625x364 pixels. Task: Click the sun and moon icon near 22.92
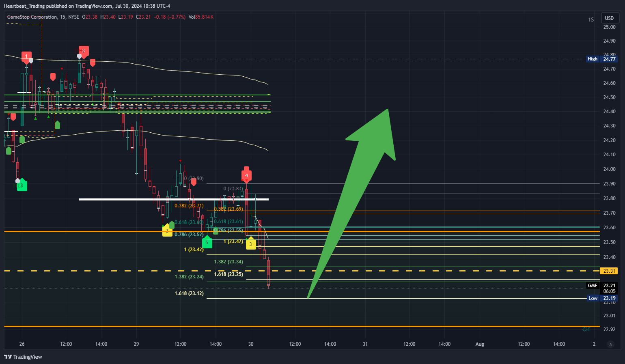tap(586, 329)
